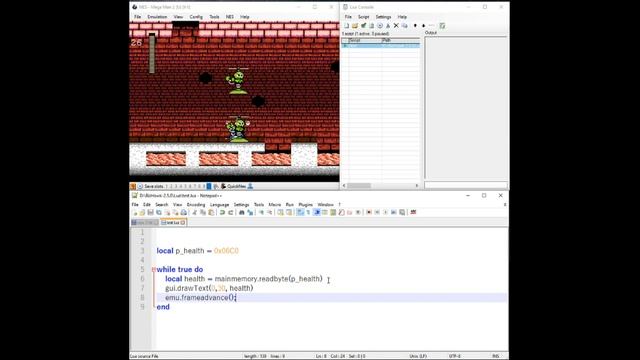Open Lua Console Script menu

pyautogui.click(x=363, y=17)
